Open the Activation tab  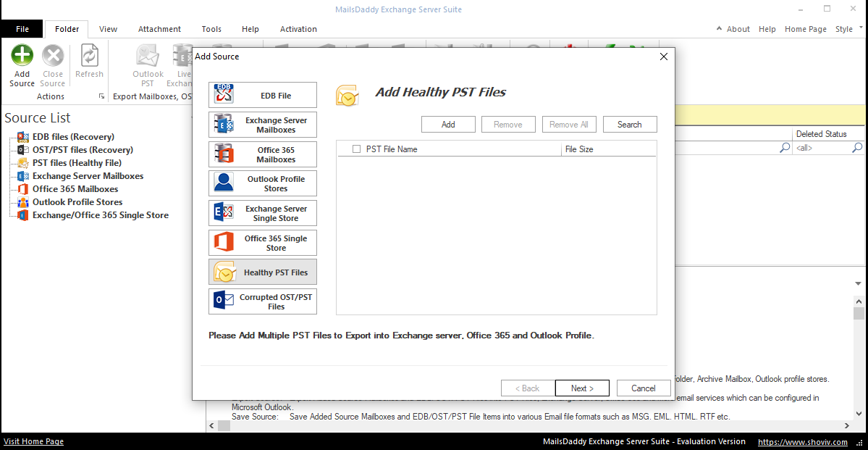[x=298, y=29]
